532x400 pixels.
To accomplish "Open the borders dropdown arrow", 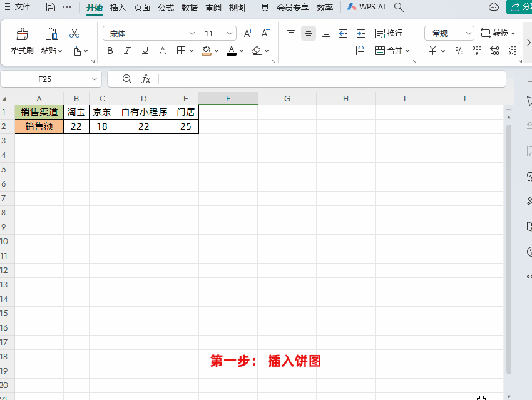I will click(x=192, y=51).
